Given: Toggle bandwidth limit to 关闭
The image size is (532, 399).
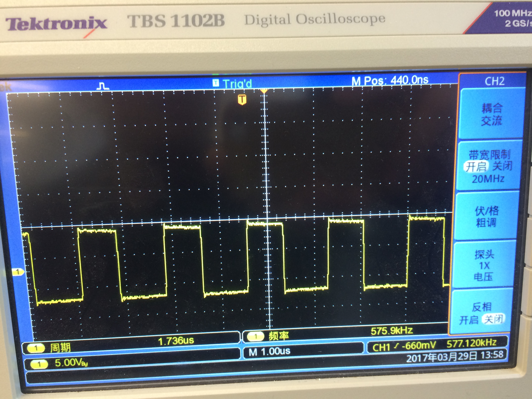Looking at the screenshot, I should pos(502,166).
